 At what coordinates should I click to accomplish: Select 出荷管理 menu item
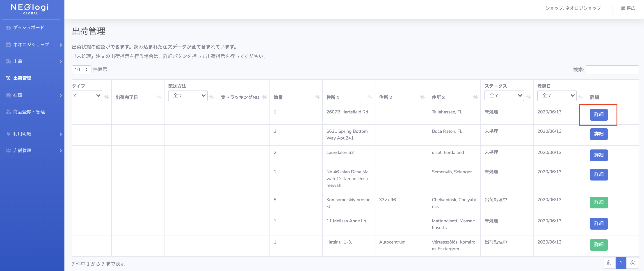click(22, 78)
